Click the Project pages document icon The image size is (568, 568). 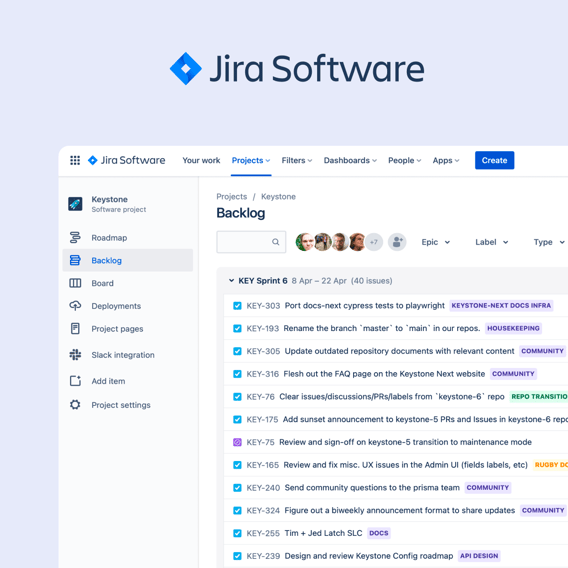[x=75, y=329]
